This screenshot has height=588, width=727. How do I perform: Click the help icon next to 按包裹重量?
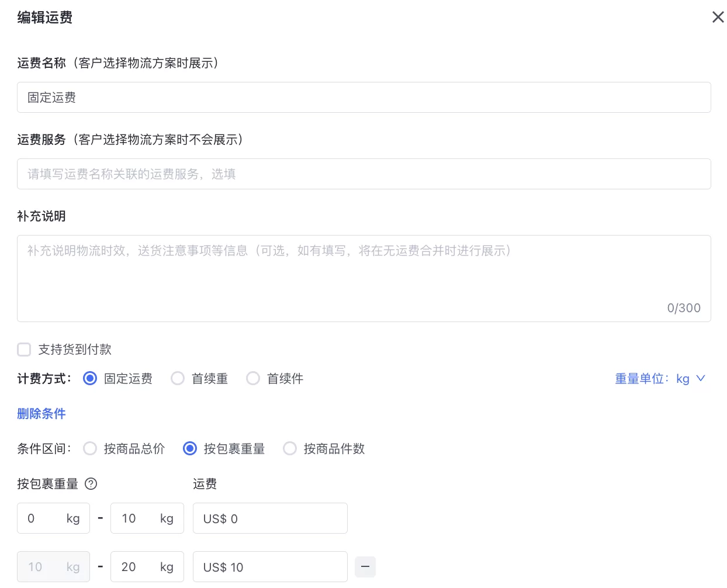coord(91,483)
